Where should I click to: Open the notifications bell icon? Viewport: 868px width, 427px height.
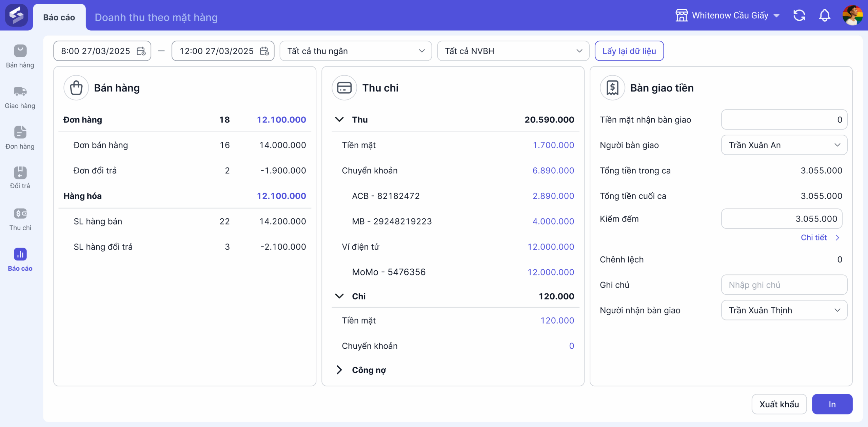pos(825,16)
